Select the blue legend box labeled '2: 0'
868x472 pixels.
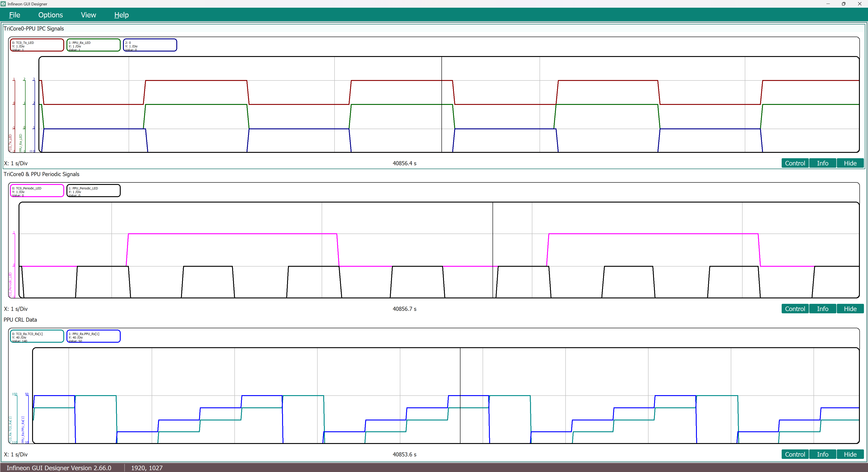click(x=150, y=45)
